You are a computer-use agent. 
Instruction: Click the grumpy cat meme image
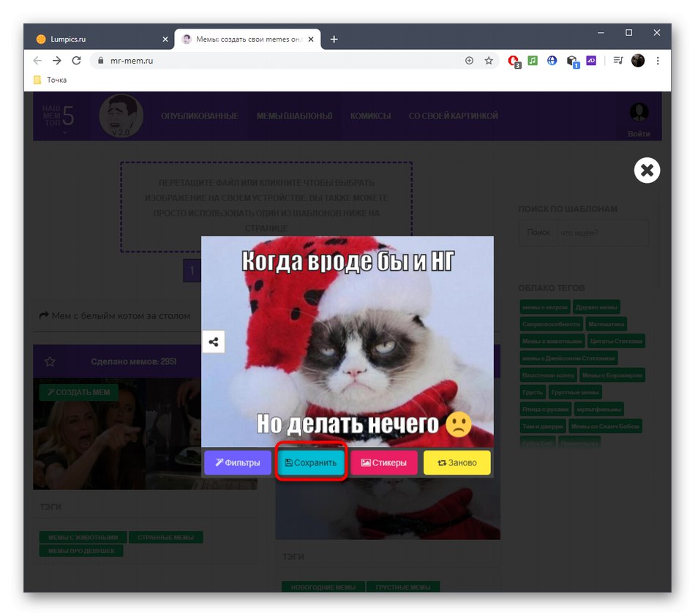(347, 342)
